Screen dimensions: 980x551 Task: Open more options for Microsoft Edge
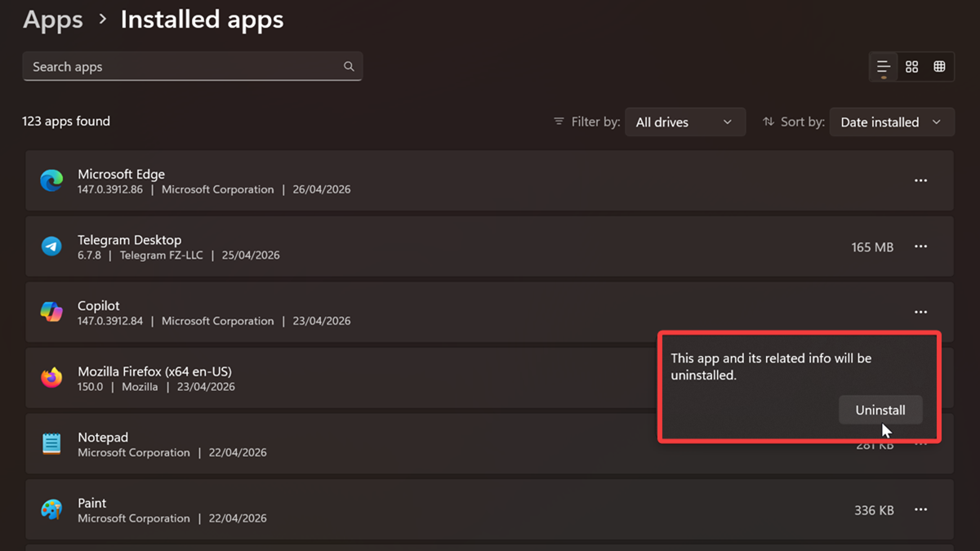pos(920,180)
